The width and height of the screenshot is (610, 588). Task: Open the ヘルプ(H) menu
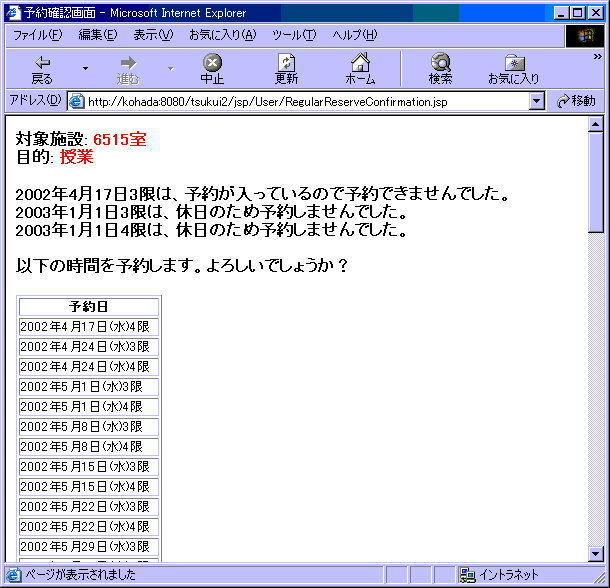pos(355,35)
